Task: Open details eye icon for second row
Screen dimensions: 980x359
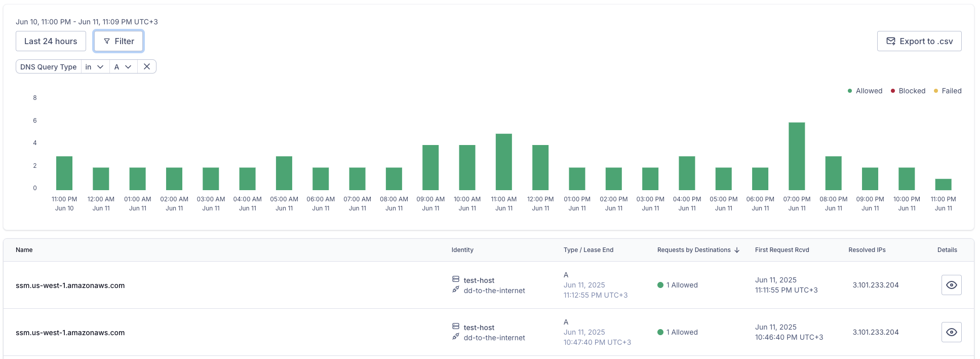Action: tap(951, 332)
